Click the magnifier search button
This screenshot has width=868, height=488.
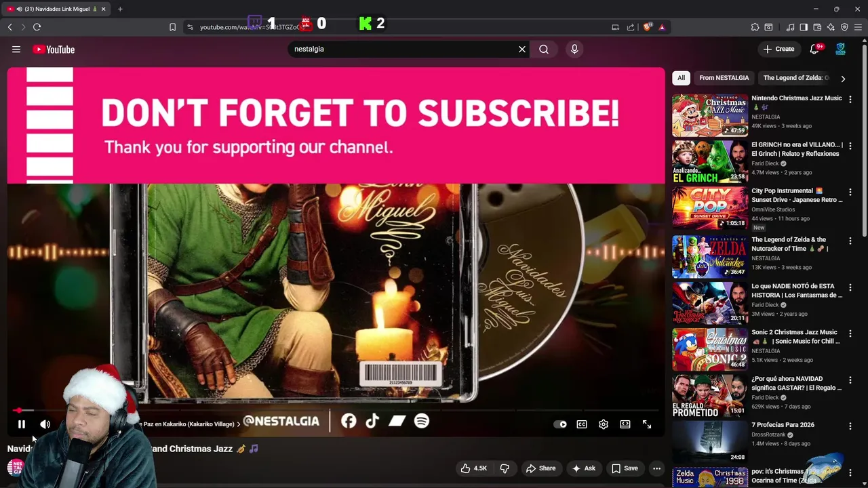[x=544, y=49]
